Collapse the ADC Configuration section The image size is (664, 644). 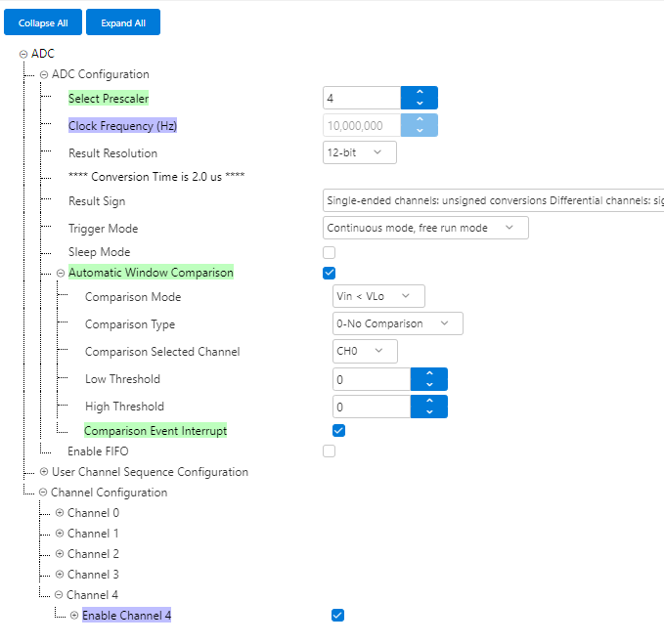(x=44, y=74)
